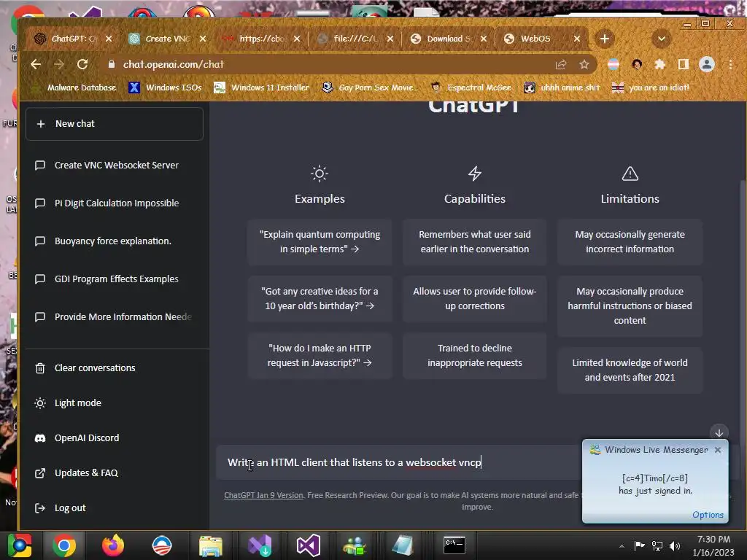Open Windows Live Messenger on the taskbar
Screen dimensions: 747x560
354,545
